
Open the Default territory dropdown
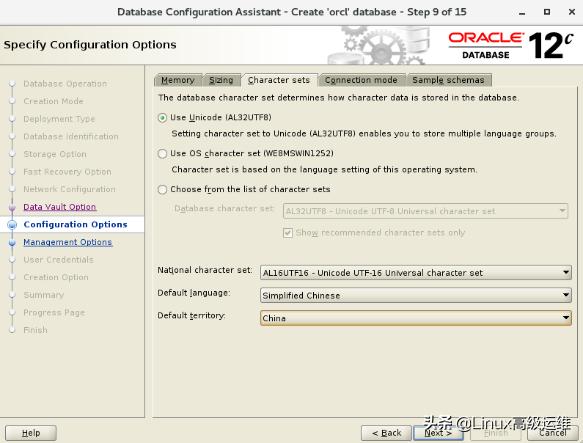click(x=416, y=318)
